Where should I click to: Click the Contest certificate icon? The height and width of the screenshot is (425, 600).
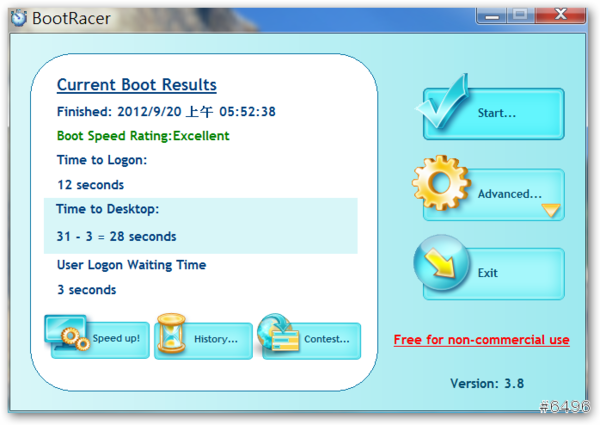[277, 334]
